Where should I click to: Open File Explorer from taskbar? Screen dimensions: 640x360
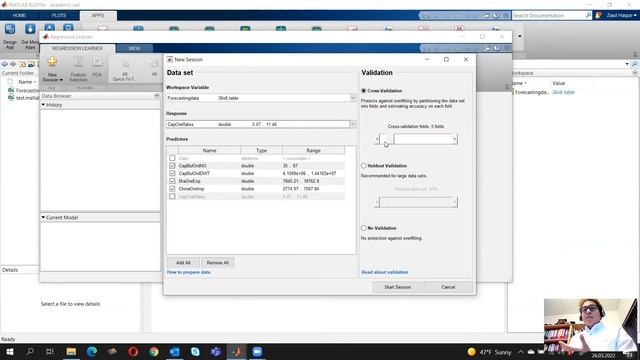71,351
